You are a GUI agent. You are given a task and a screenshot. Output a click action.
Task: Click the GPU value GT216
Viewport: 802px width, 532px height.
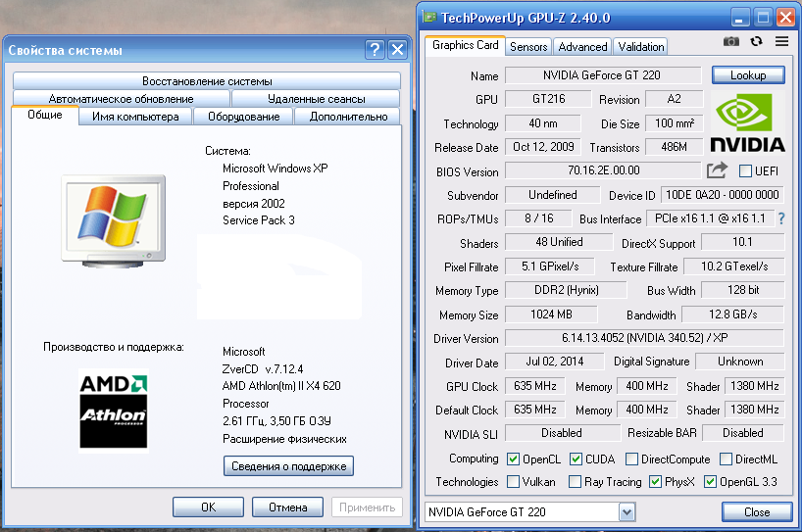coord(548,99)
